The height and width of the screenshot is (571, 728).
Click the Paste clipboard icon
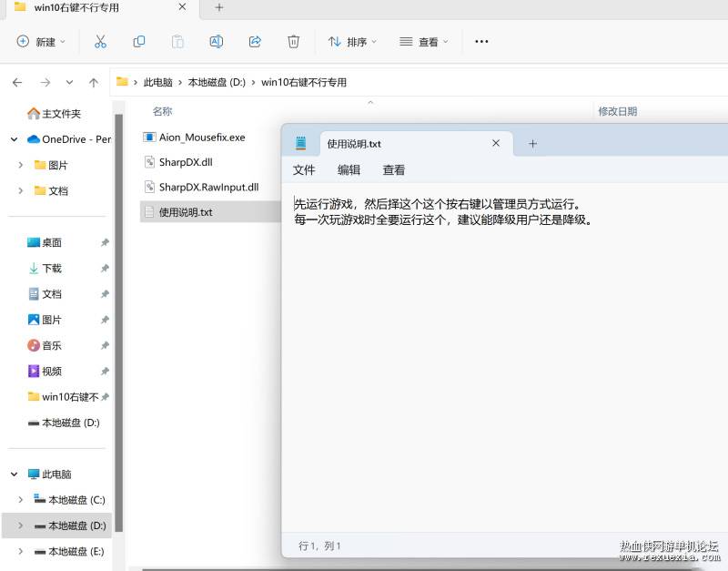[x=177, y=42]
